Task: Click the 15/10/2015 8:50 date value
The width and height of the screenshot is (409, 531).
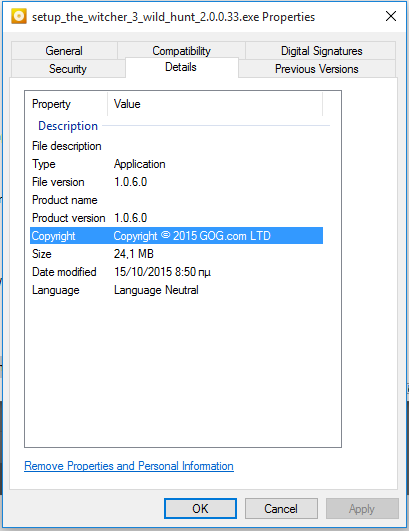Action: coord(162,272)
